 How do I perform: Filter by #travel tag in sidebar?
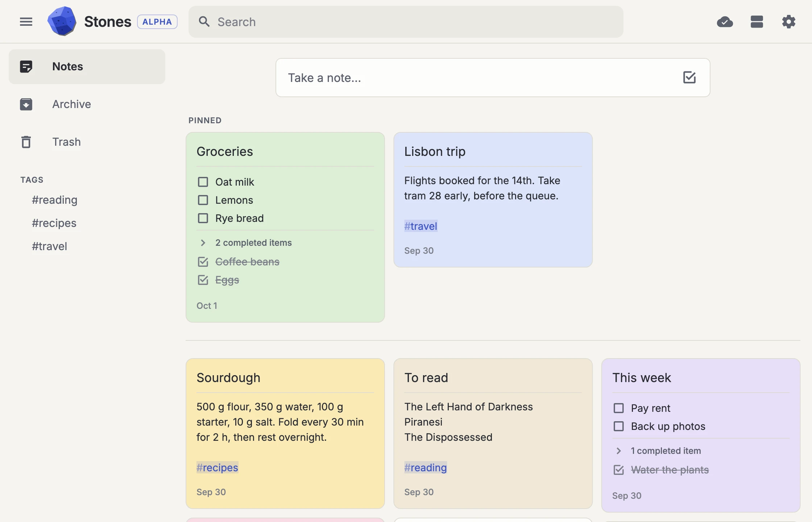point(49,246)
